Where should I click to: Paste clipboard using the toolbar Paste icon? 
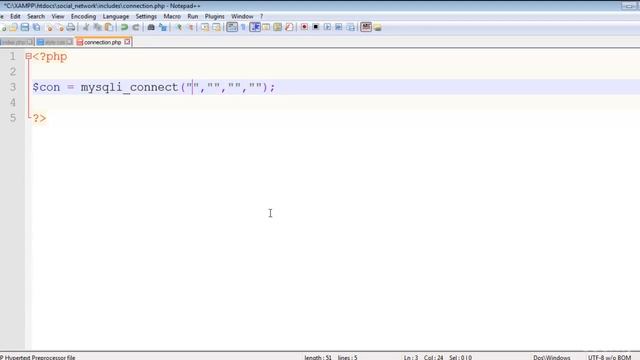pos(109,27)
